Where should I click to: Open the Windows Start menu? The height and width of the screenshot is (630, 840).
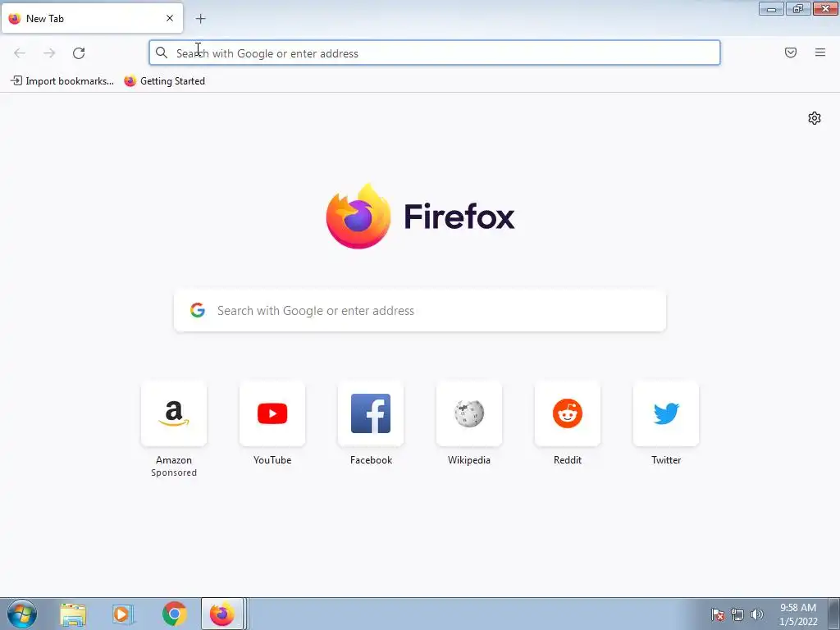(22, 614)
